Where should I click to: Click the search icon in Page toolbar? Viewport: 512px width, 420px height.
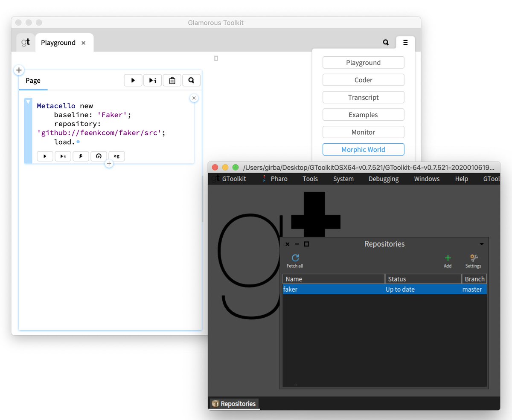[191, 80]
